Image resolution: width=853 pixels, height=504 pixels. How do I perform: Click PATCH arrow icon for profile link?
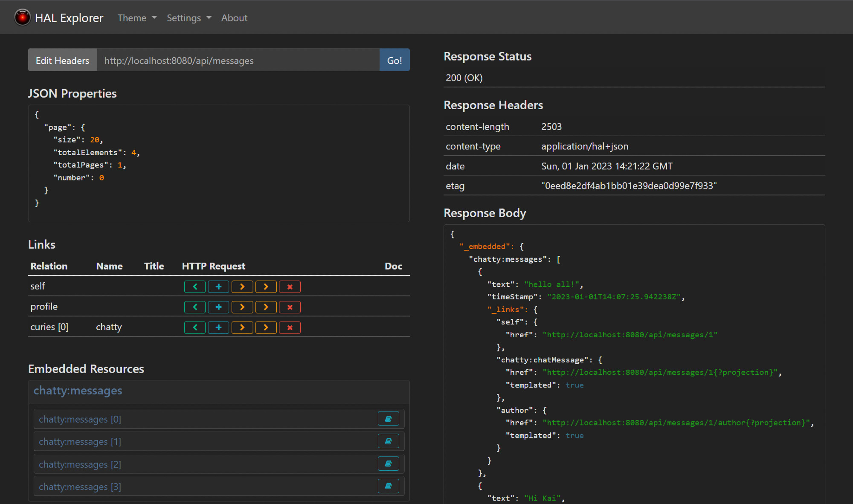(266, 307)
